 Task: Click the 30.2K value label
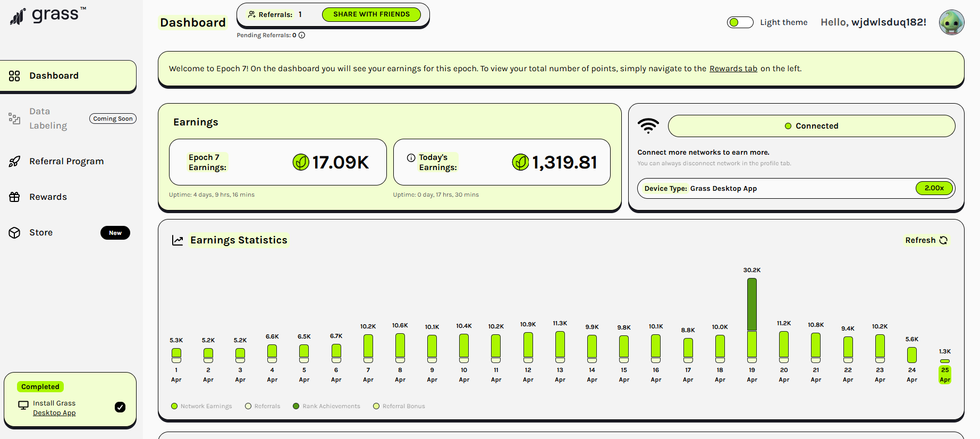752,271
